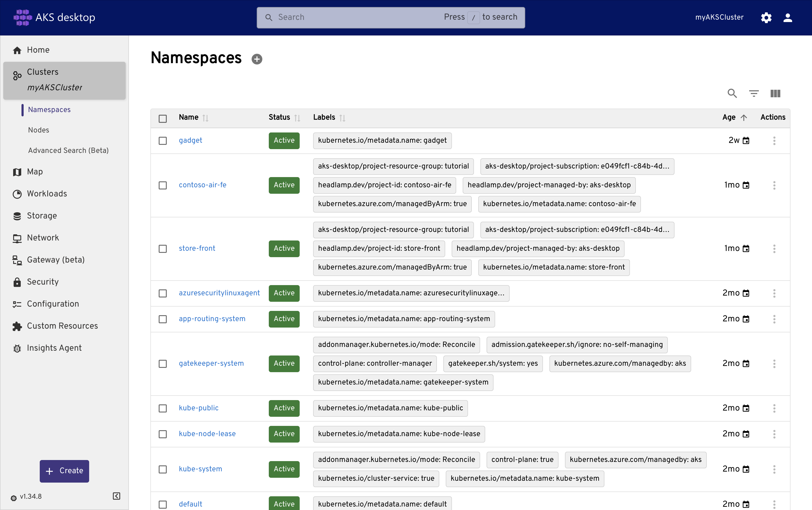Screen dimensions: 812x510
Task: Expand Gateway (beta) sidebar section
Action: [x=64, y=260]
